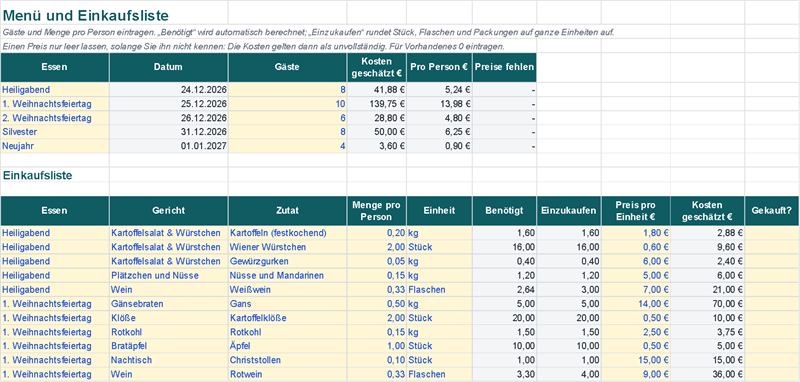The width and height of the screenshot is (800, 382).
Task: Select the ingredient 'Rotwein'
Action: (x=287, y=374)
